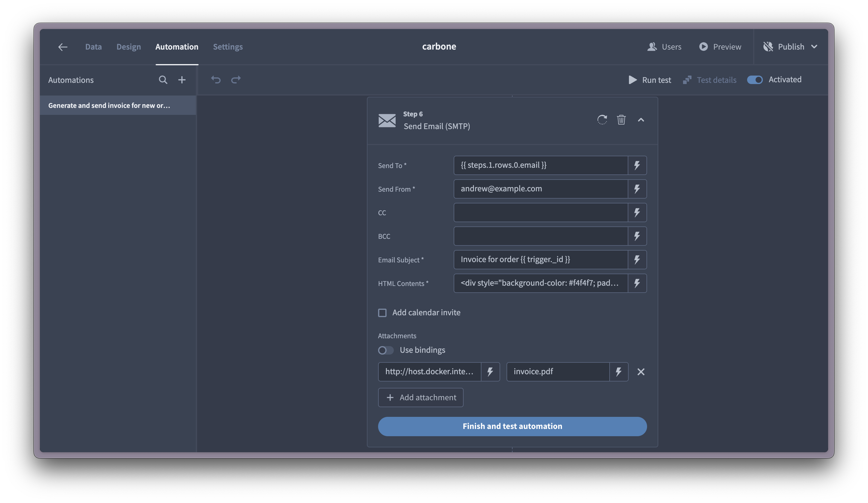868x503 pixels.
Task: Click Add attachment
Action: (x=421, y=397)
